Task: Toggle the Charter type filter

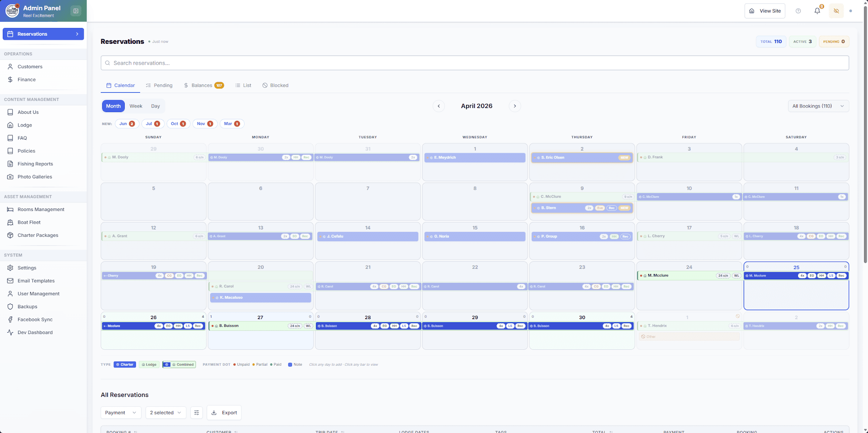Action: click(124, 364)
